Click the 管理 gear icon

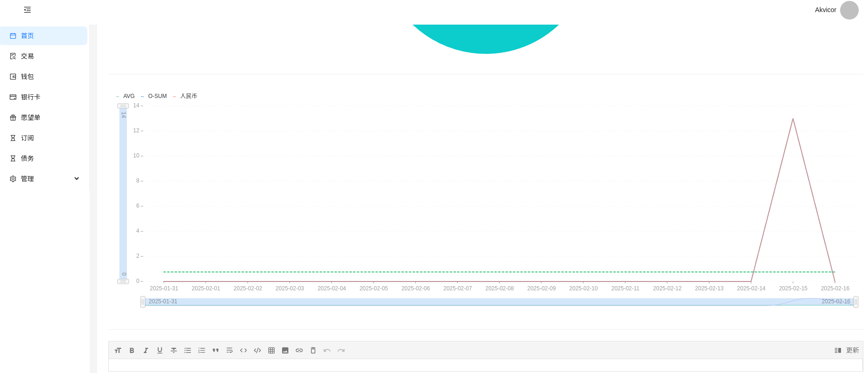(13, 179)
